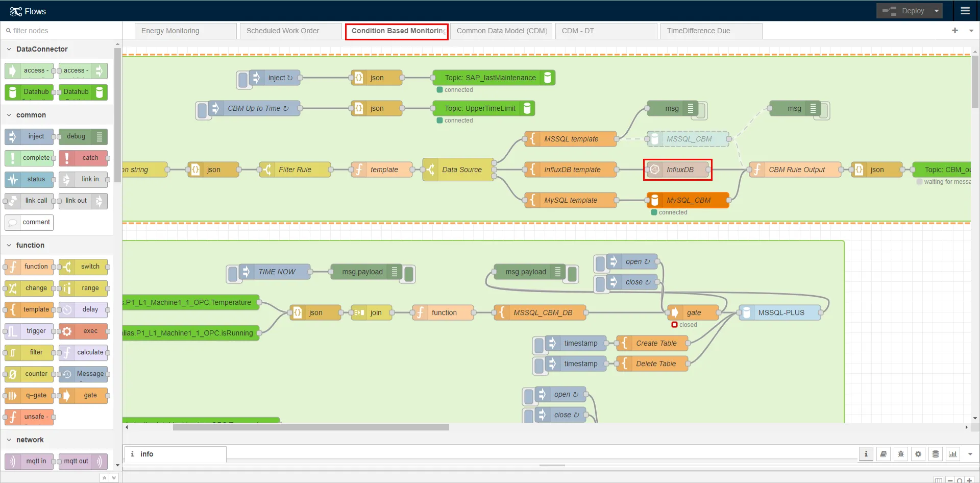Select the link in palette node
This screenshot has width=980, height=483.
83,179
